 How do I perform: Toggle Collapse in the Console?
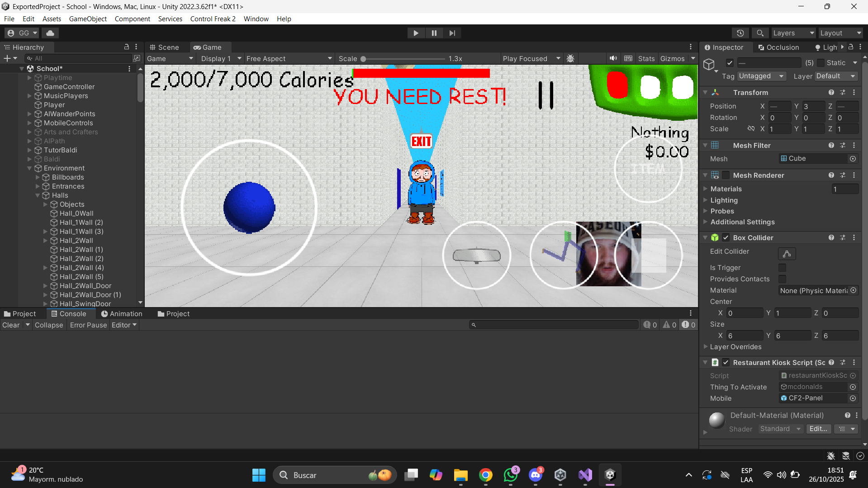click(49, 325)
